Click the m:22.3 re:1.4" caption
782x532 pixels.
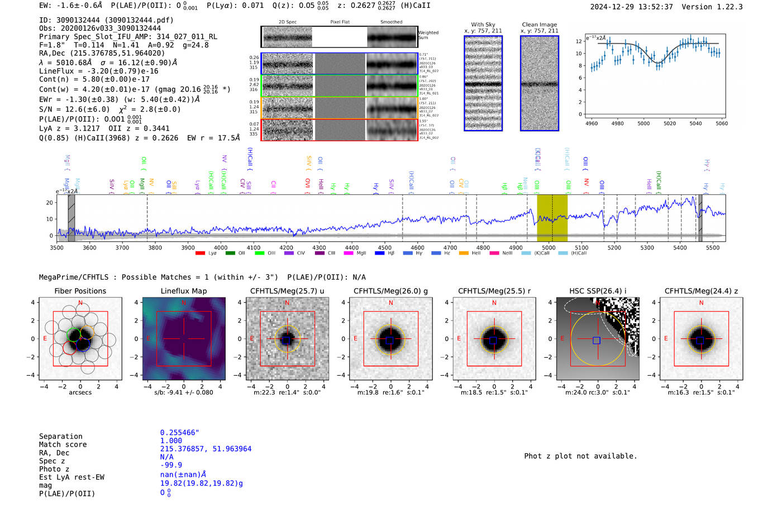click(287, 392)
